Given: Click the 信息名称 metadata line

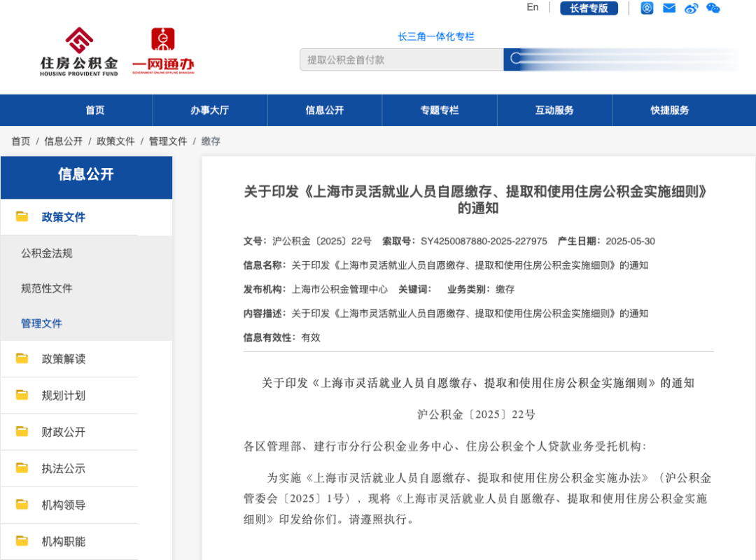Looking at the screenshot, I should coord(445,265).
